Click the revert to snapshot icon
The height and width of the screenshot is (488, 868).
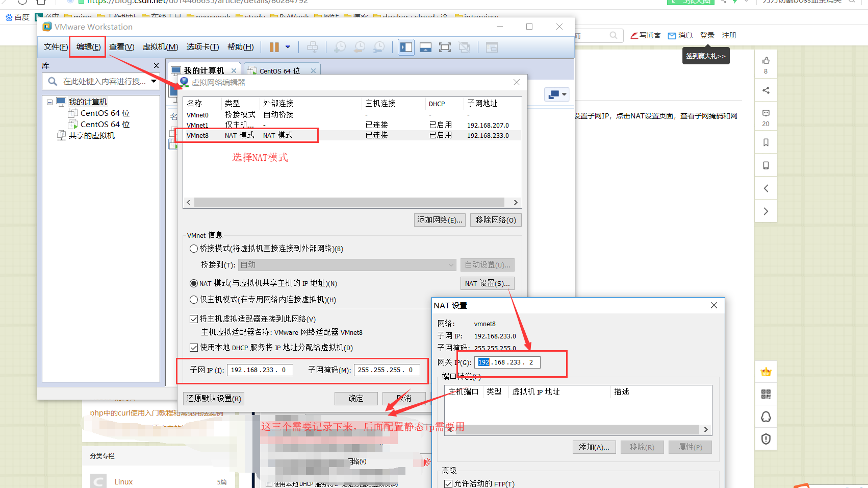pyautogui.click(x=360, y=47)
